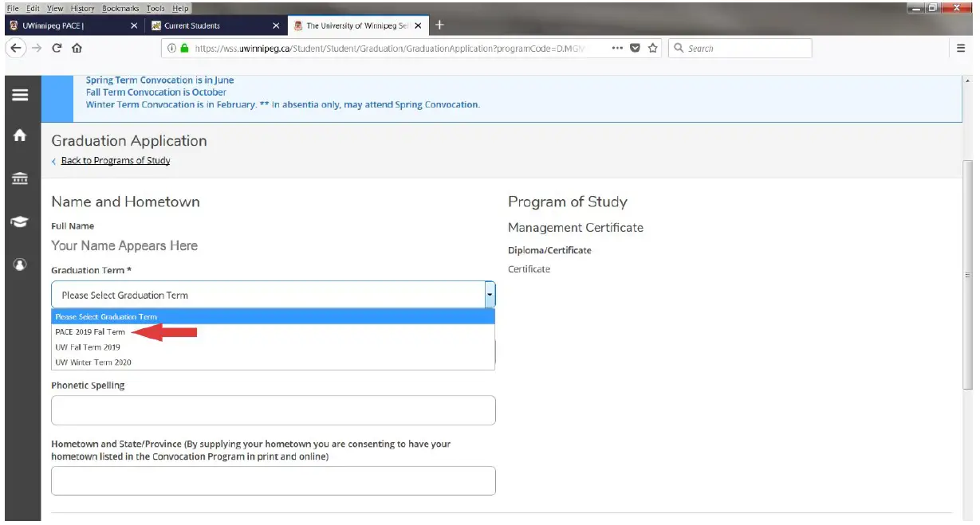Image resolution: width=980 pixels, height=525 pixels.
Task: Open the Graduation Term dropdown
Action: point(489,294)
